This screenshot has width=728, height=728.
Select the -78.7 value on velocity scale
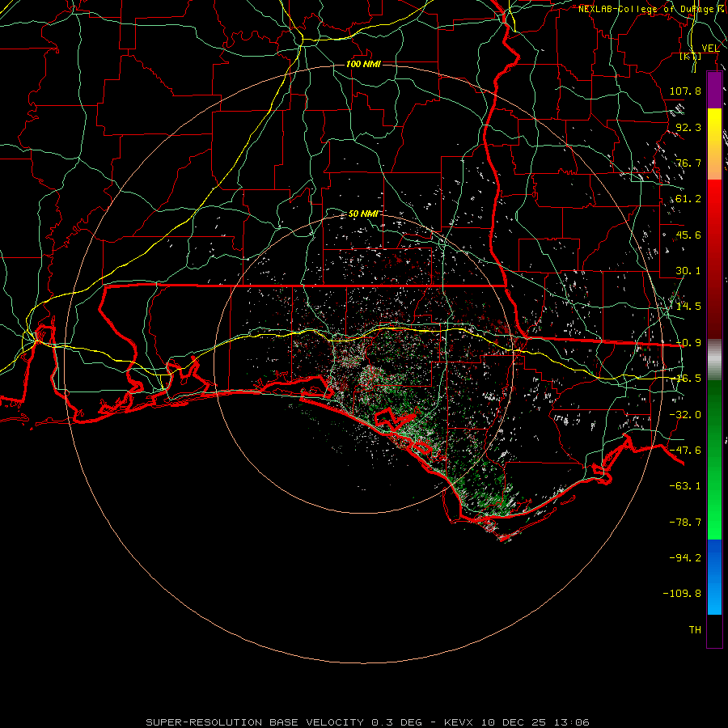(x=685, y=523)
